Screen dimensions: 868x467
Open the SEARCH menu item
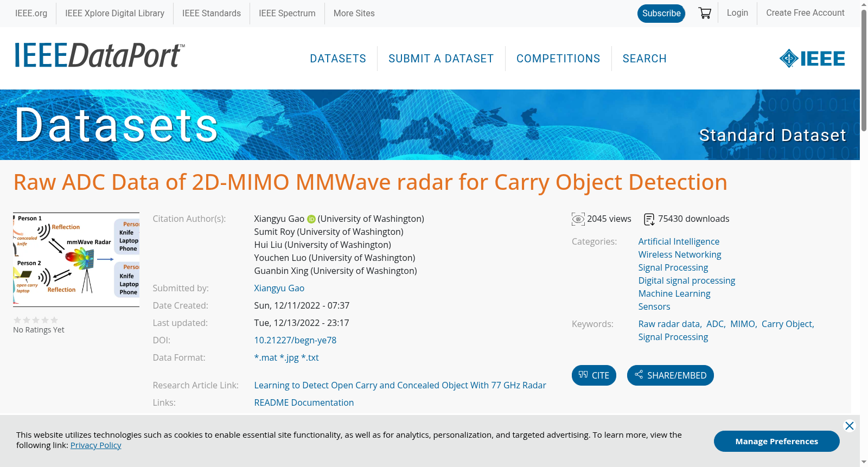(x=644, y=59)
